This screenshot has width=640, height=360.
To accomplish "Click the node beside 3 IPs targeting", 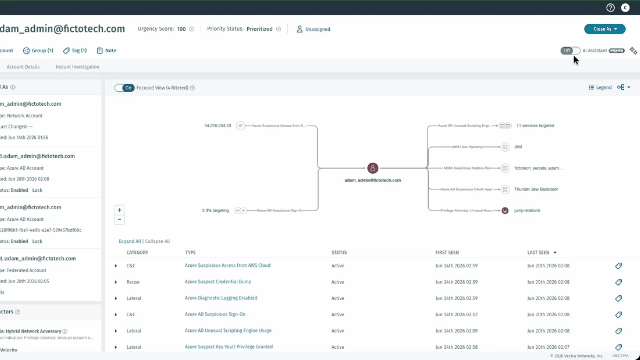I will [x=240, y=211].
